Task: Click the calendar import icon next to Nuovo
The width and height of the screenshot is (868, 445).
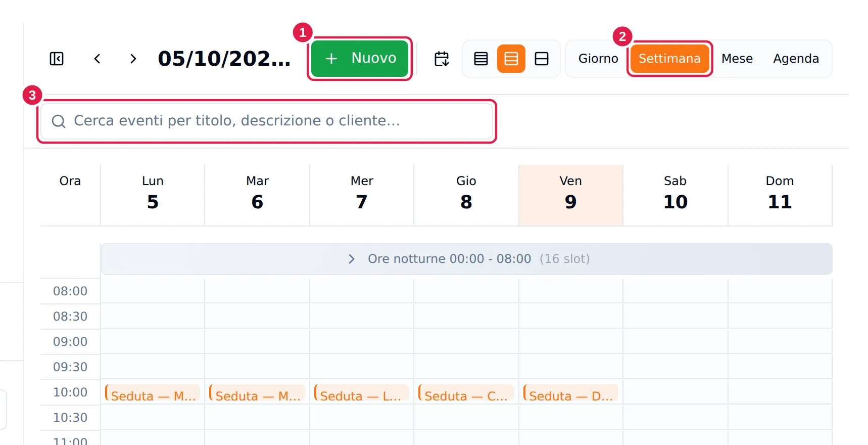Action: [442, 59]
